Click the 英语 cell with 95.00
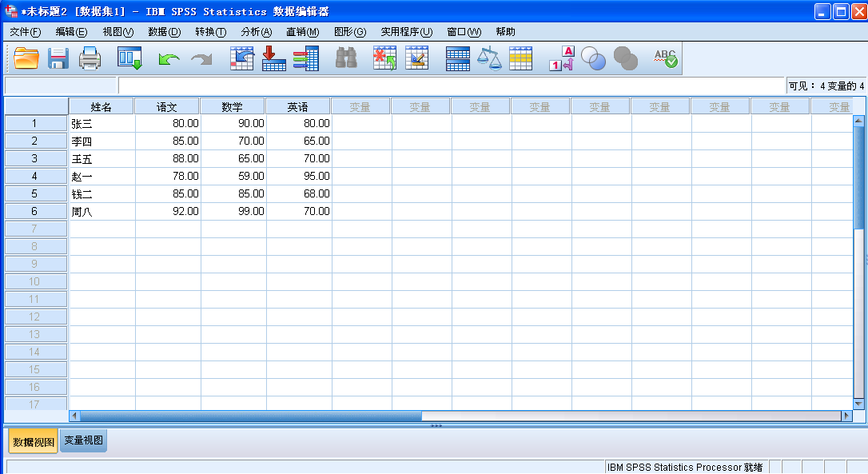This screenshot has width=868, height=474. [299, 176]
